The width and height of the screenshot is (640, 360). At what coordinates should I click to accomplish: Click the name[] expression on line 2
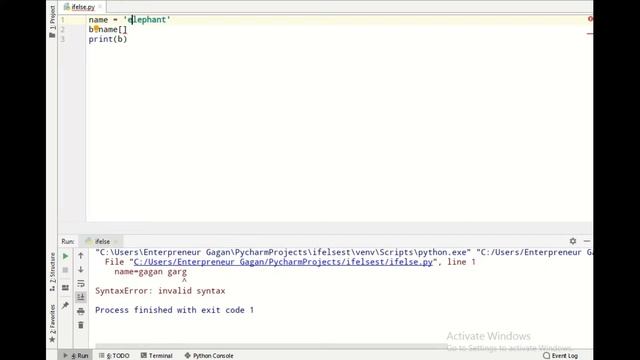(x=113, y=29)
